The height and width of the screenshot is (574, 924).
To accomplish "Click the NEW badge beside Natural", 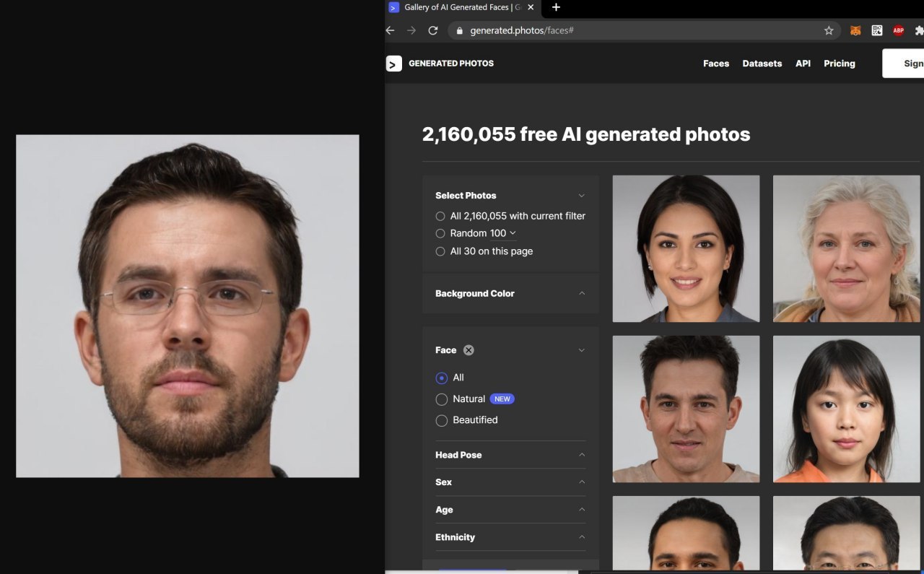I will click(x=502, y=399).
